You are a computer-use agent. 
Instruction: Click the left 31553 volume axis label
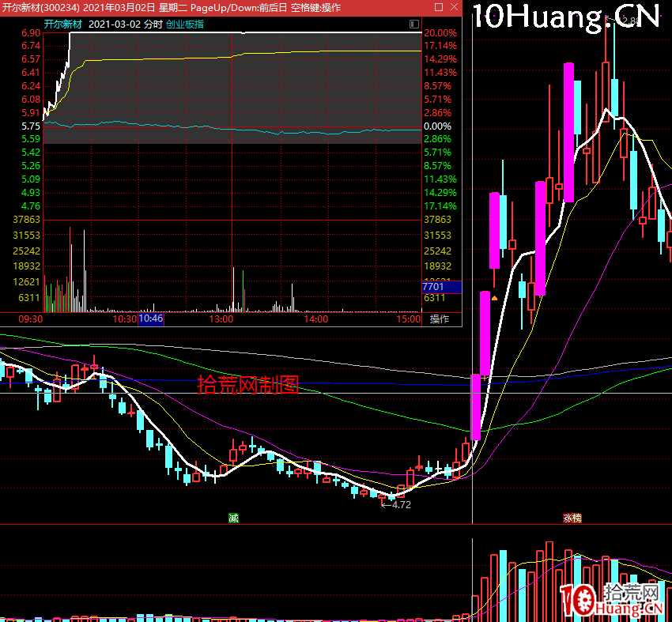pos(27,236)
